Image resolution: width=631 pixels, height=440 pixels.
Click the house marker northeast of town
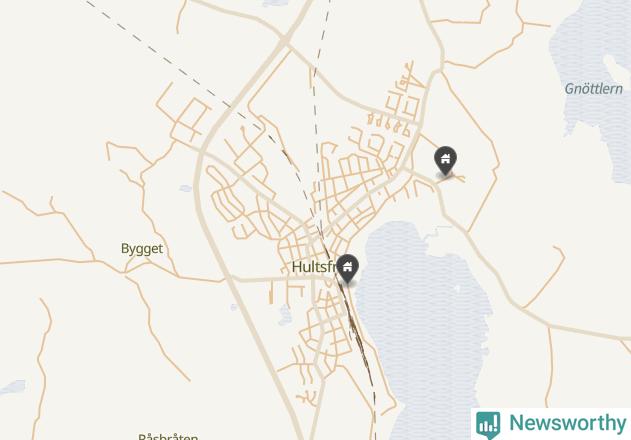pos(445,160)
